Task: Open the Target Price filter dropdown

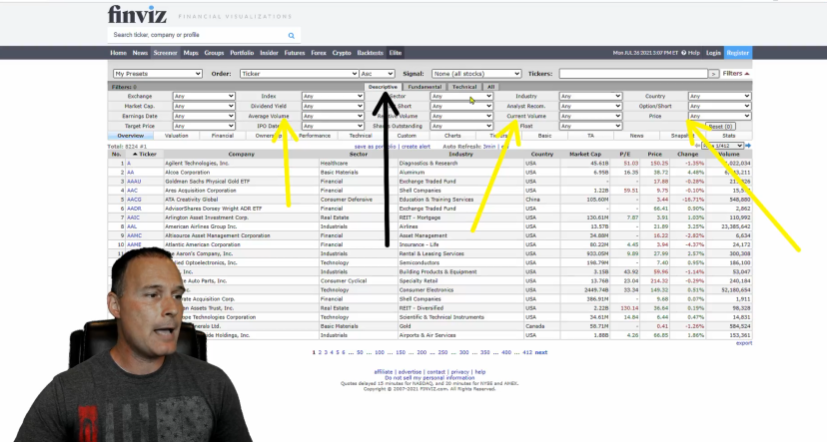Action: pos(204,126)
